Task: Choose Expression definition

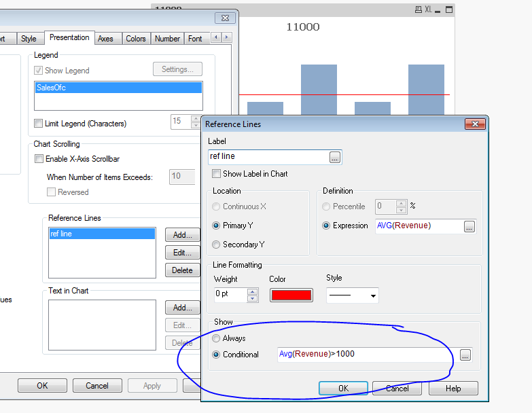Action: click(x=325, y=226)
